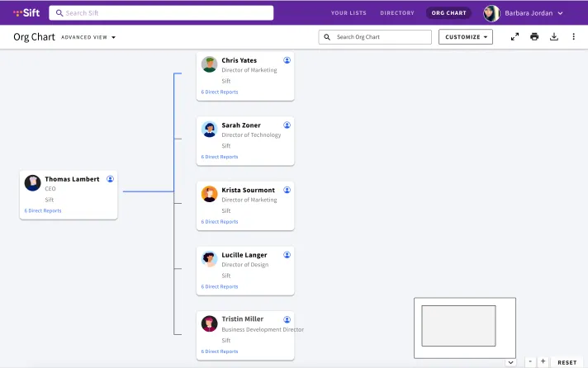Click the name Lucille Langer
The height and width of the screenshot is (368, 588).
pyautogui.click(x=244, y=255)
